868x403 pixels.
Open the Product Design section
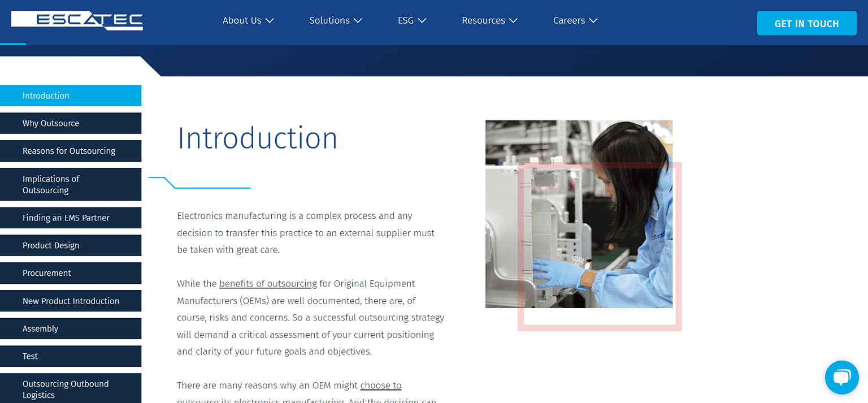(x=71, y=245)
